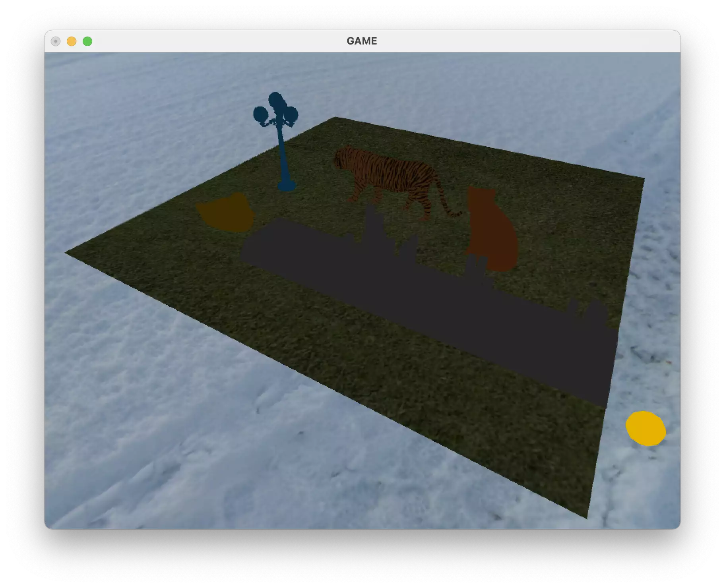
Task: Click the orange bear head shape
Action: coord(226,213)
